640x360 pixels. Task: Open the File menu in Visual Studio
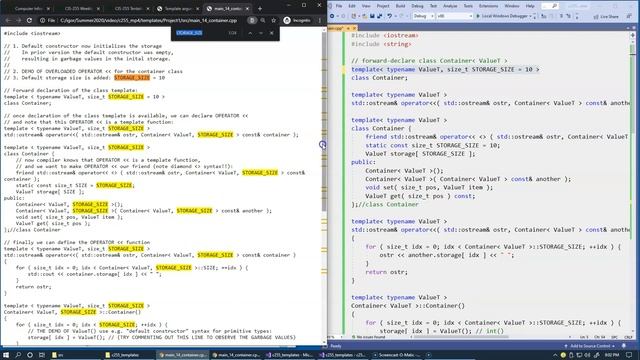pos(339,6)
